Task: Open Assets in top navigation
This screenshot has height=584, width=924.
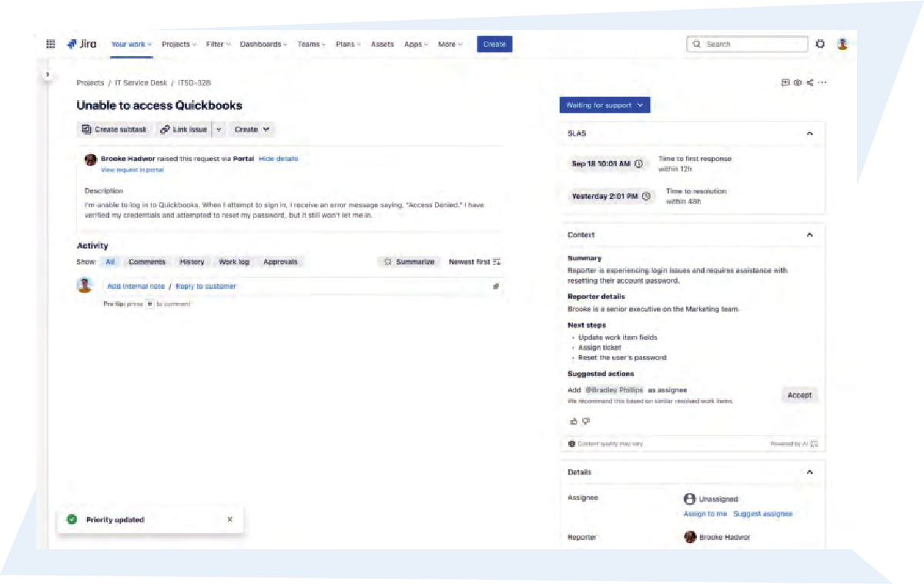Action: pyautogui.click(x=383, y=45)
